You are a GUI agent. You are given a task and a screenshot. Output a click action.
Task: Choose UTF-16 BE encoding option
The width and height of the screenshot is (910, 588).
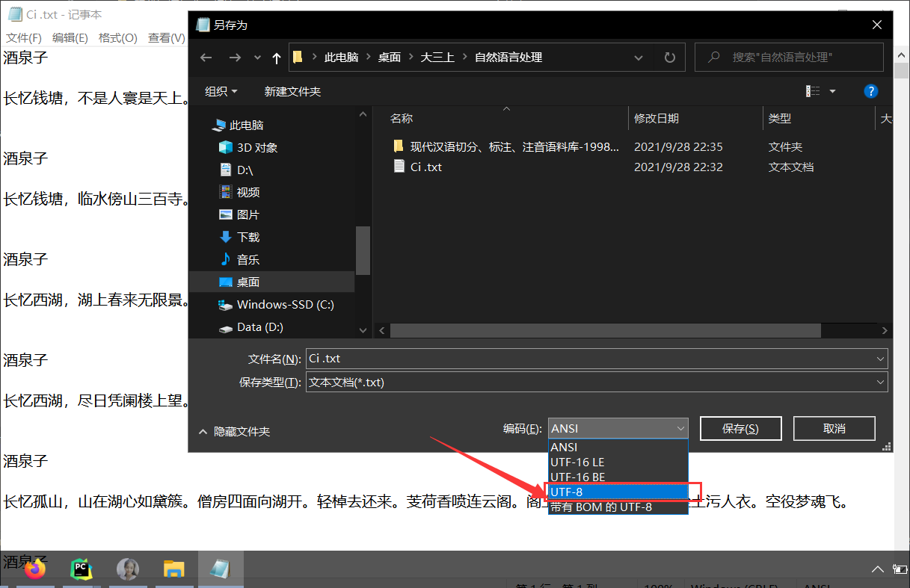point(618,477)
